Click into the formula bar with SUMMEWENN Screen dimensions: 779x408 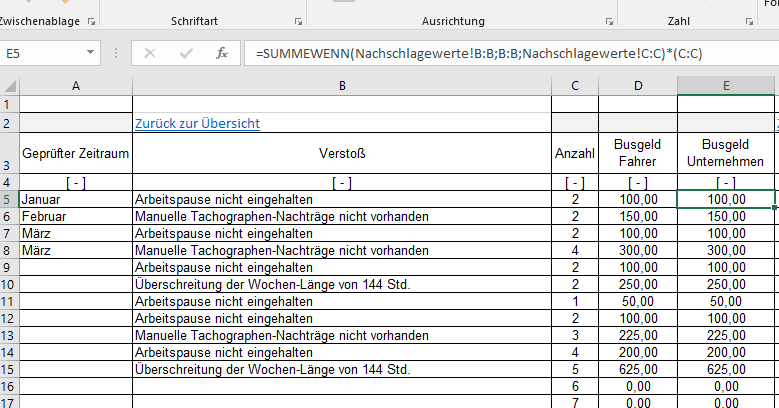[x=512, y=53]
